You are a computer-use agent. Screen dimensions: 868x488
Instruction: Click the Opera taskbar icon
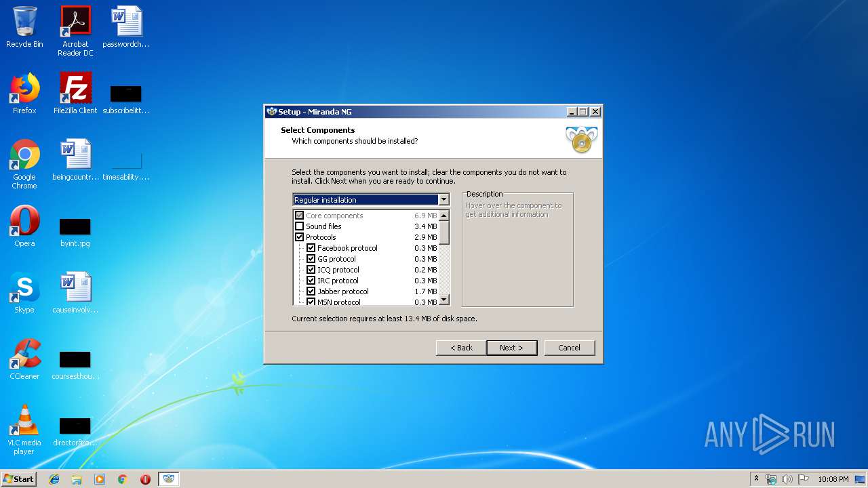145,479
